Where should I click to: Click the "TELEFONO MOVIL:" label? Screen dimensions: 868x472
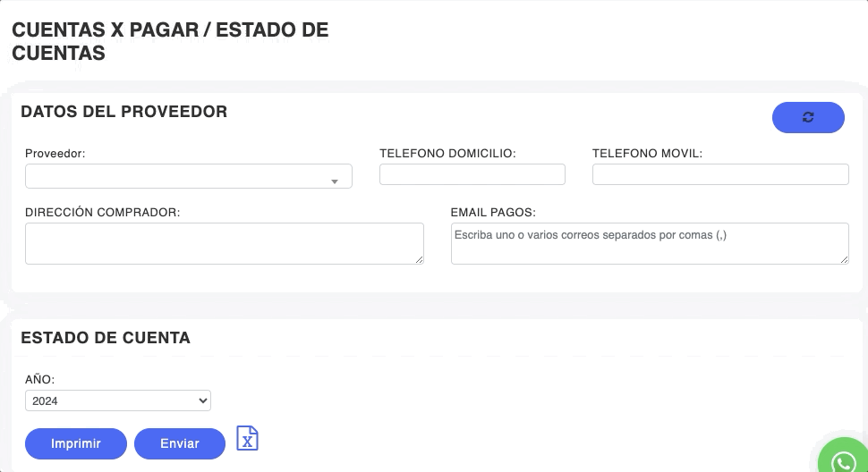coord(648,154)
